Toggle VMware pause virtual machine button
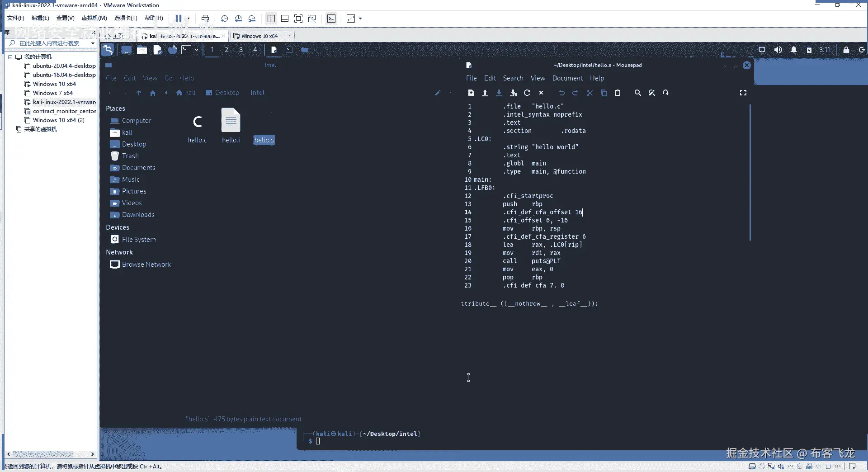This screenshot has width=868, height=472. coord(179,19)
